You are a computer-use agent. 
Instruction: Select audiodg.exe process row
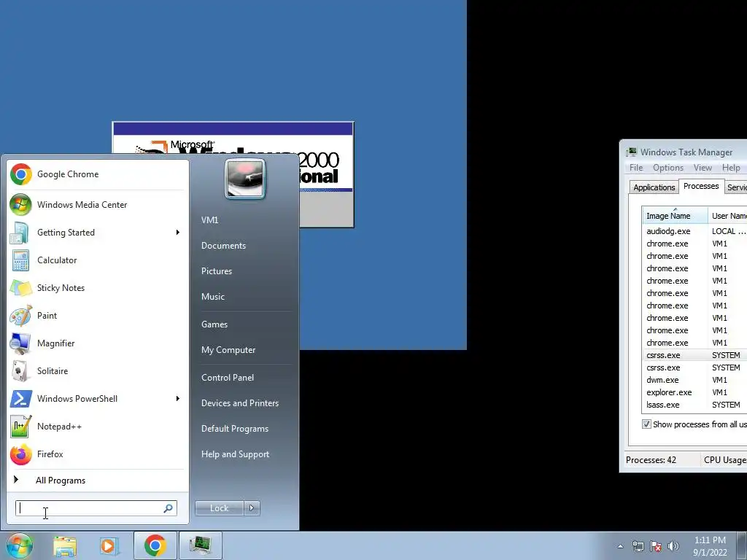click(x=694, y=231)
